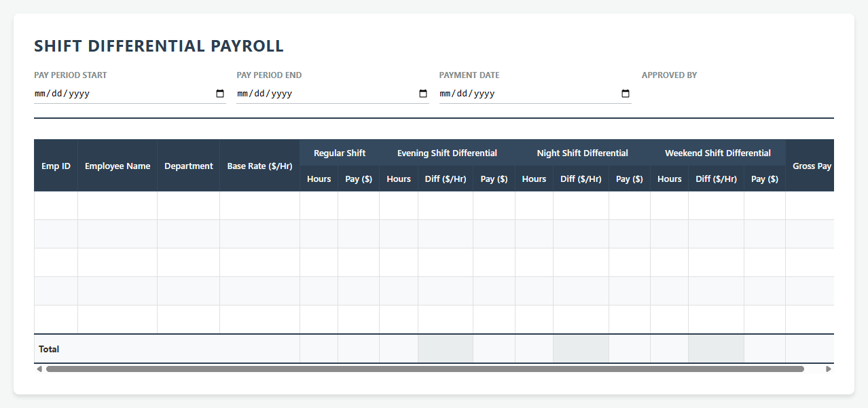Screen dimensions: 868x408
Task: Click the Evening Shift Differential group header
Action: pyautogui.click(x=447, y=153)
